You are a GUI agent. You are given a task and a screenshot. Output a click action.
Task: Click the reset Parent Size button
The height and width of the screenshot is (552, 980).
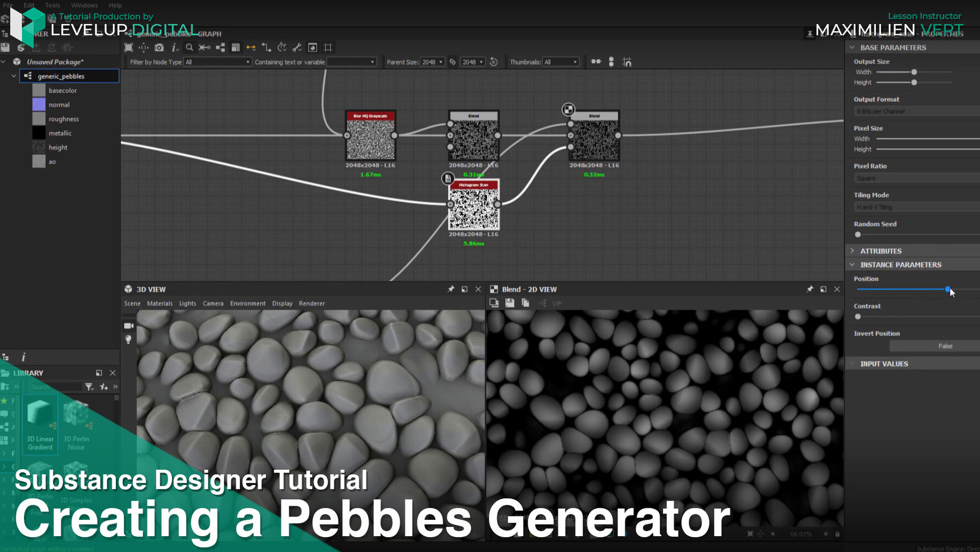point(493,62)
